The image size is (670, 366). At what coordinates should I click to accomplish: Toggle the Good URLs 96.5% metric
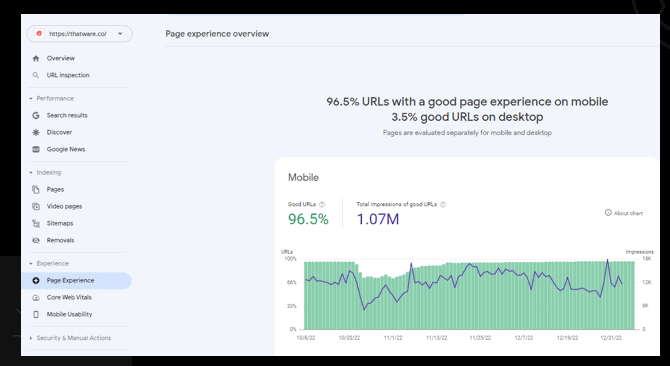[x=308, y=214]
